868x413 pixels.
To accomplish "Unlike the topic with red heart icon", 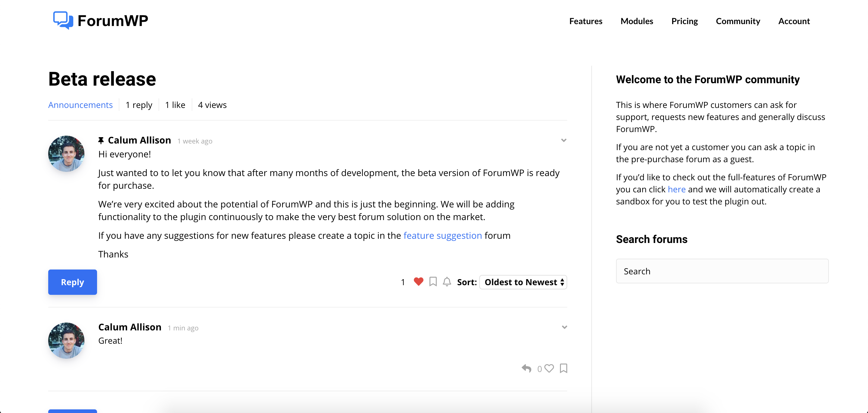I will pos(418,282).
